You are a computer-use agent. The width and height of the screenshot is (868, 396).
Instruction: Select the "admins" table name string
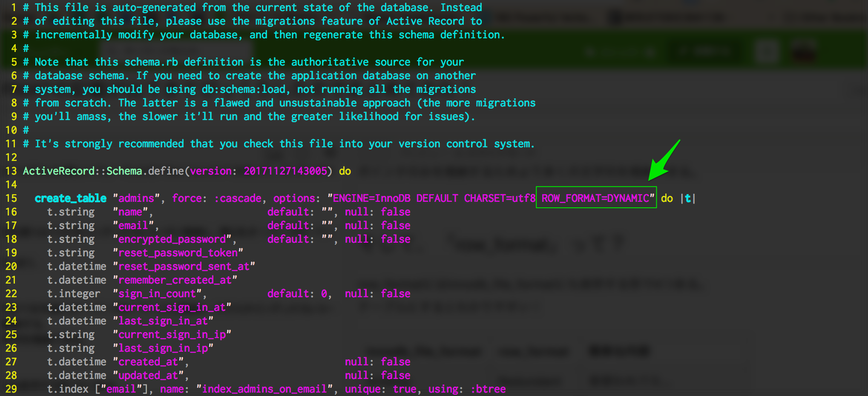136,198
